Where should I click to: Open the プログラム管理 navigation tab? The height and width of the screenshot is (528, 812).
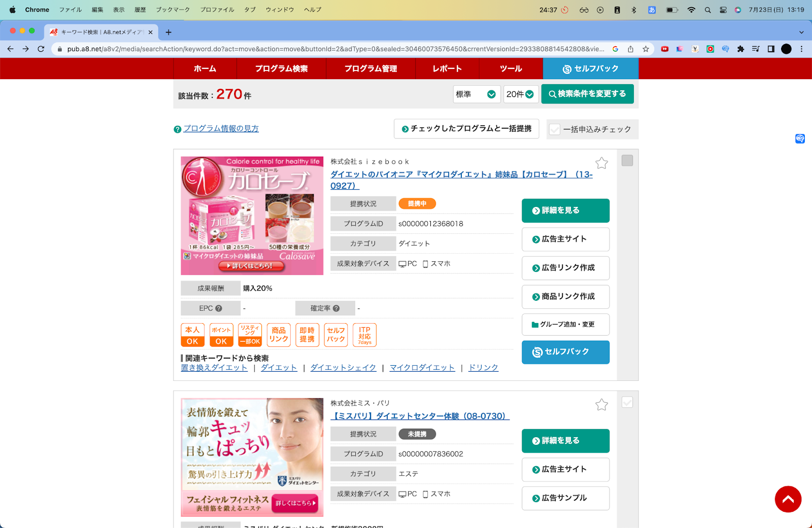[370, 68]
